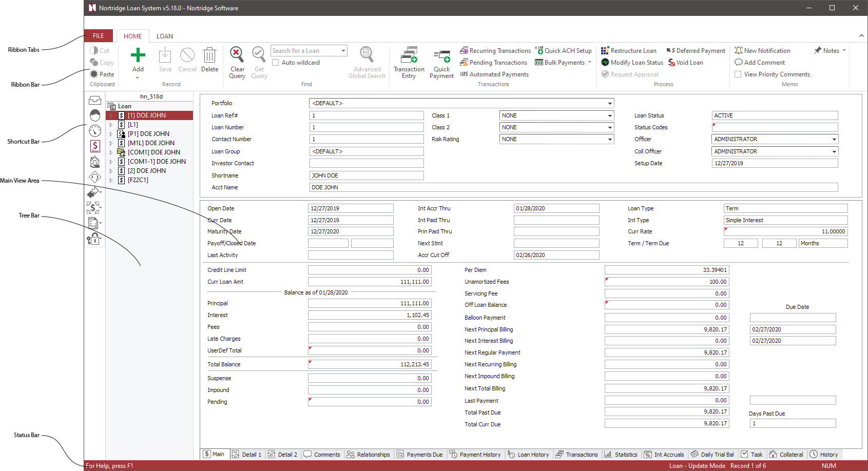Expand the [COM1-1] DOE JOHN node

pyautogui.click(x=111, y=162)
